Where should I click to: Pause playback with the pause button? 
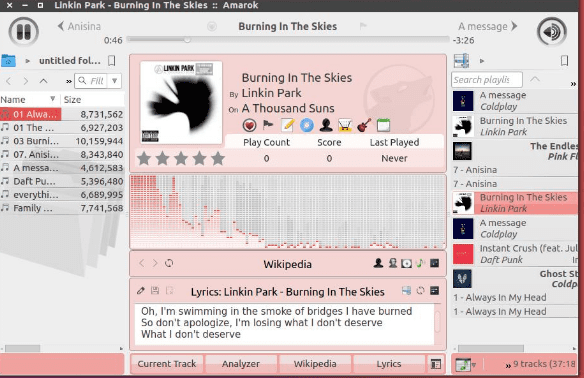click(23, 32)
